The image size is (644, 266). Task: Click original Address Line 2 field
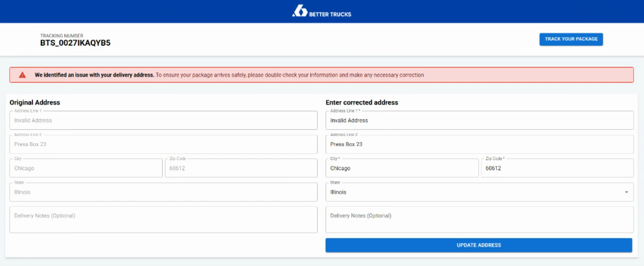point(163,144)
